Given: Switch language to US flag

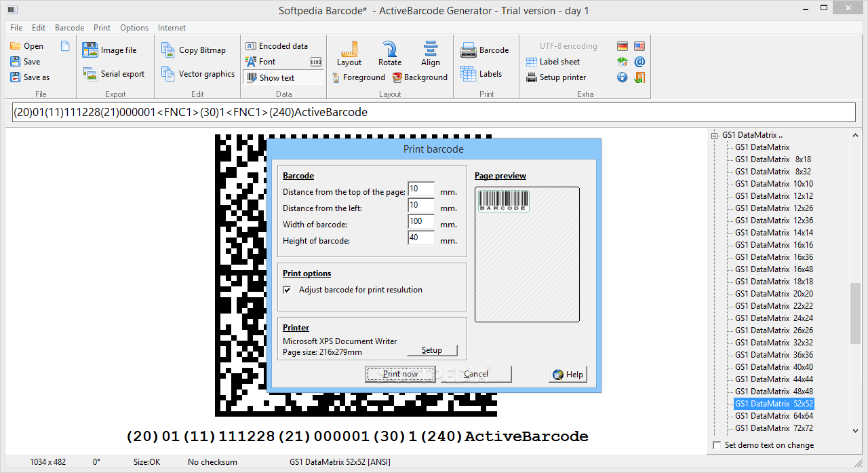Looking at the screenshot, I should (x=639, y=46).
